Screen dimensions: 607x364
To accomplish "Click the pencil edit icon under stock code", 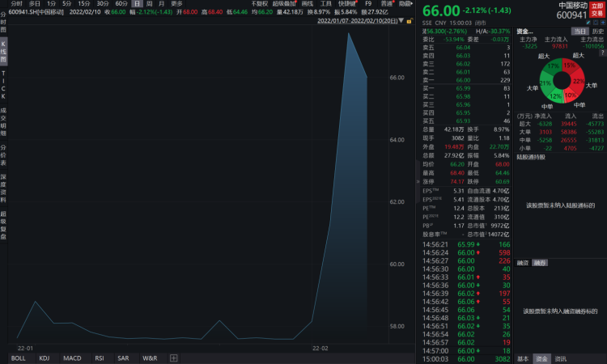I will (x=588, y=23).
